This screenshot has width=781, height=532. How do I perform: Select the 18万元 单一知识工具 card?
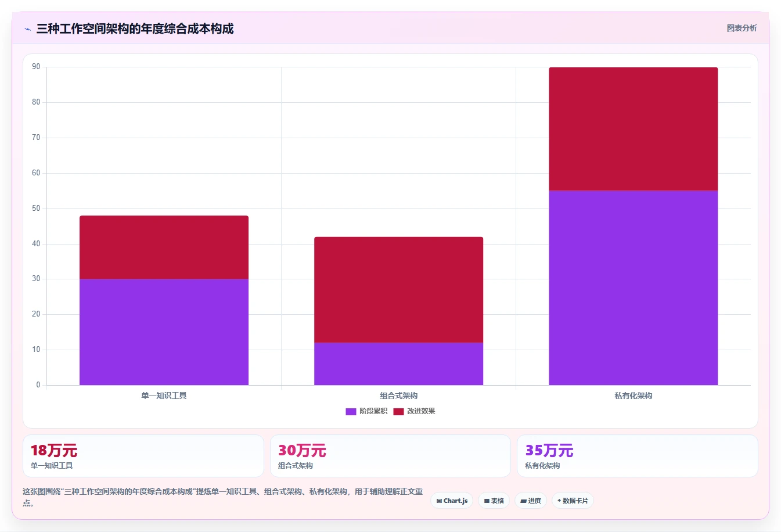pyautogui.click(x=143, y=456)
